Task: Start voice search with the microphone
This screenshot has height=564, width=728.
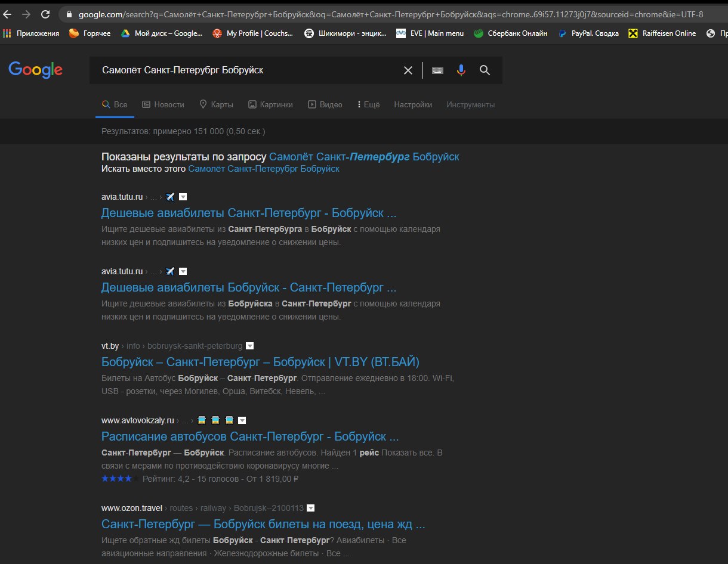Action: click(x=461, y=70)
